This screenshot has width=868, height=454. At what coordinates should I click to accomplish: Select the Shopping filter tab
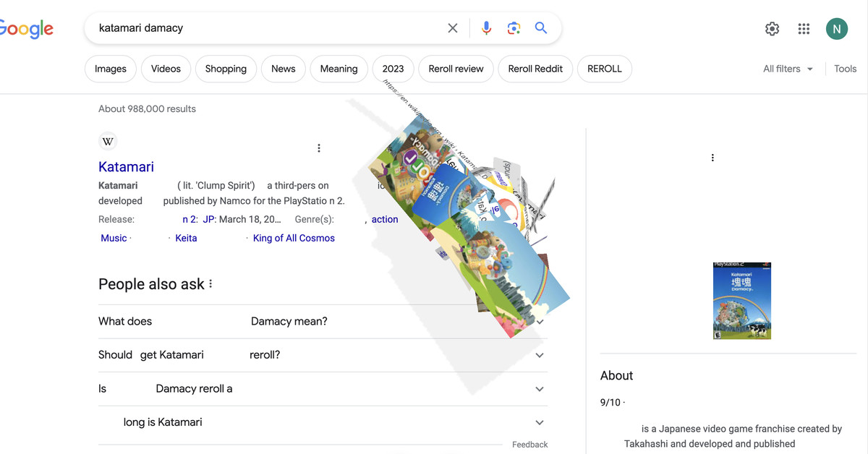(x=226, y=69)
